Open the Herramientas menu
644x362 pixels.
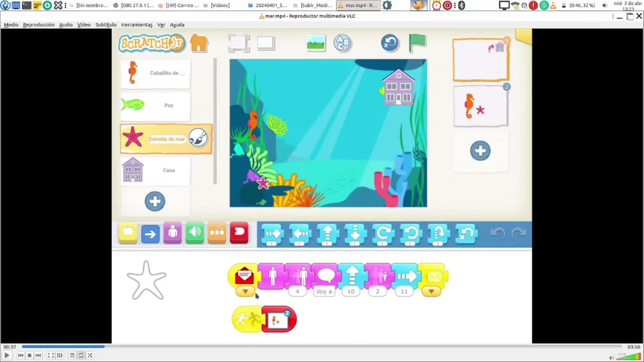coord(137,25)
